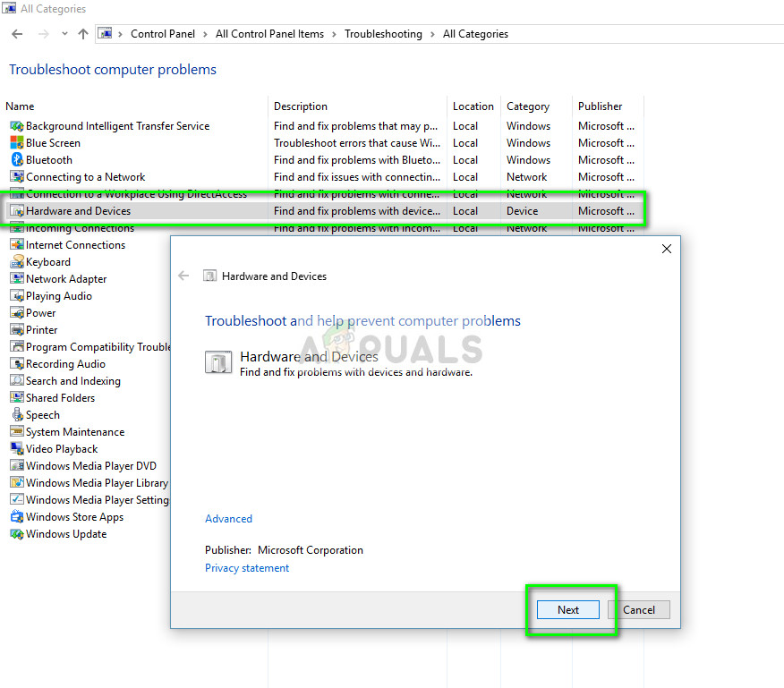Click the Connecting to a Network icon
This screenshot has height=688, width=784.
click(17, 177)
